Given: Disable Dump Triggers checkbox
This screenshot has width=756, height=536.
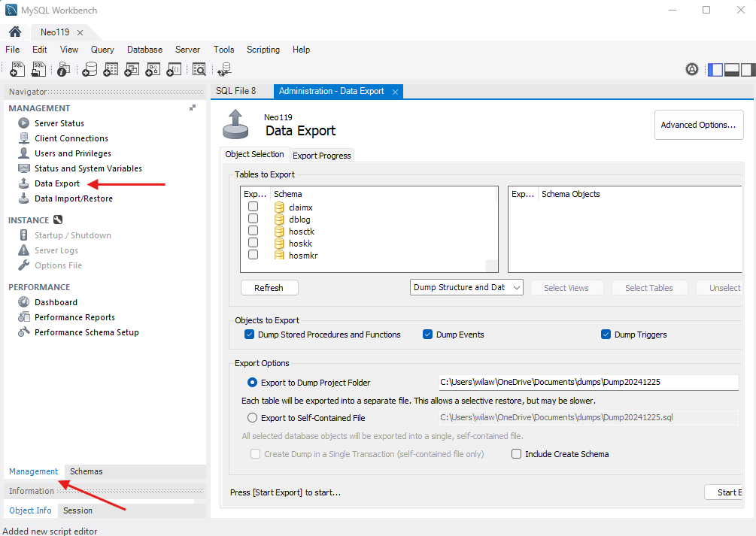Looking at the screenshot, I should [x=606, y=335].
